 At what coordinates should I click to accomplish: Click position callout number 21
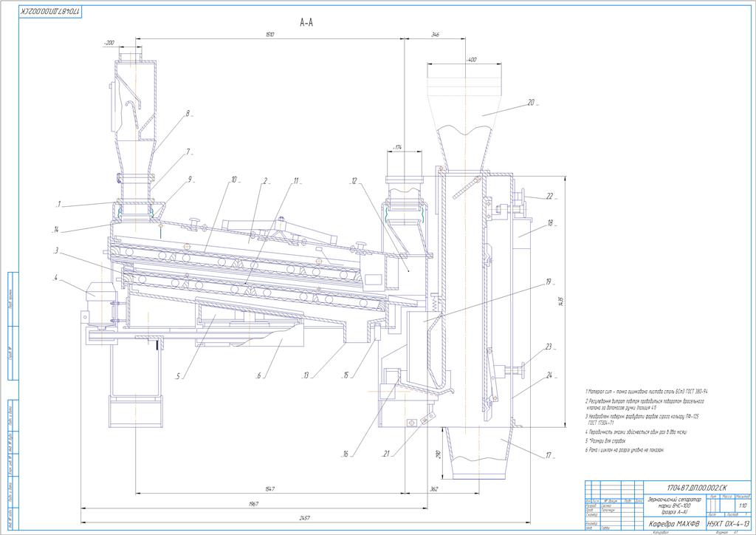point(386,454)
